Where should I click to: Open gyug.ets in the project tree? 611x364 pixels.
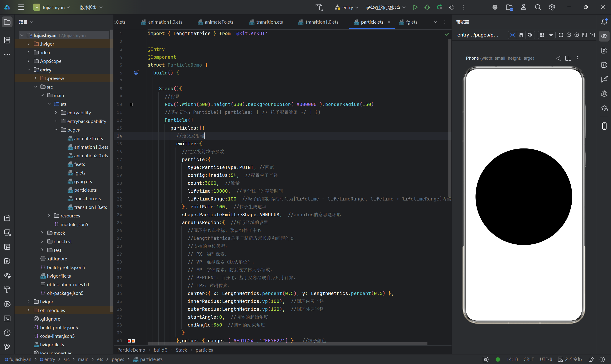tap(83, 181)
